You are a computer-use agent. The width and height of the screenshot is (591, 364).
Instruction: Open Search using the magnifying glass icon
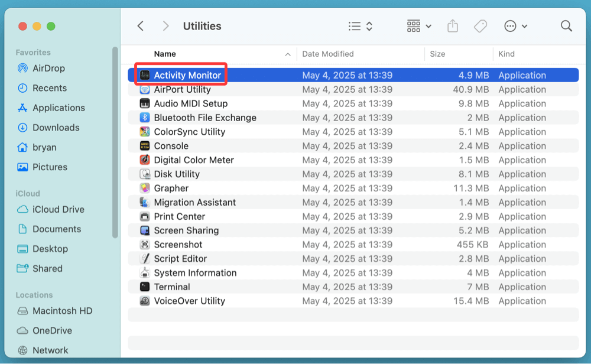tap(566, 26)
